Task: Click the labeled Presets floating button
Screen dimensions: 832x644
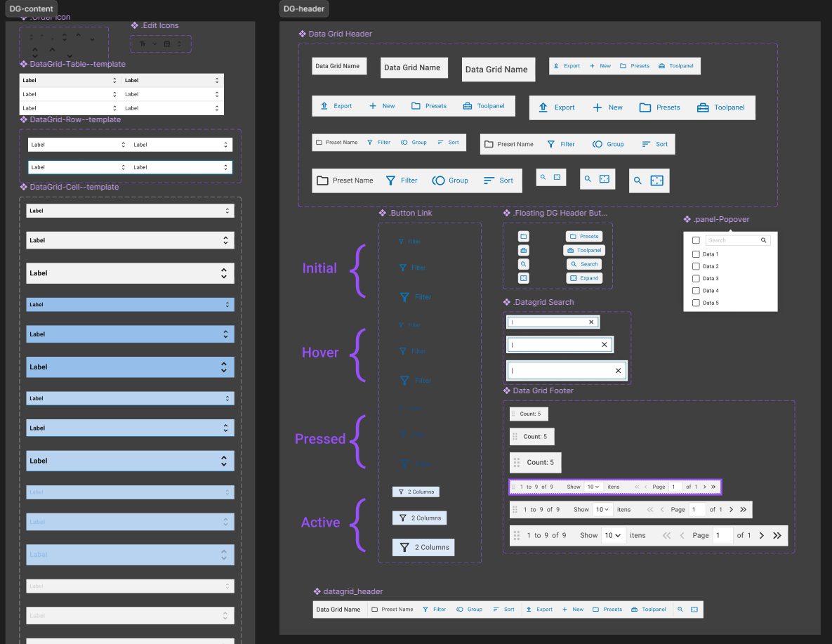Action: pos(584,237)
